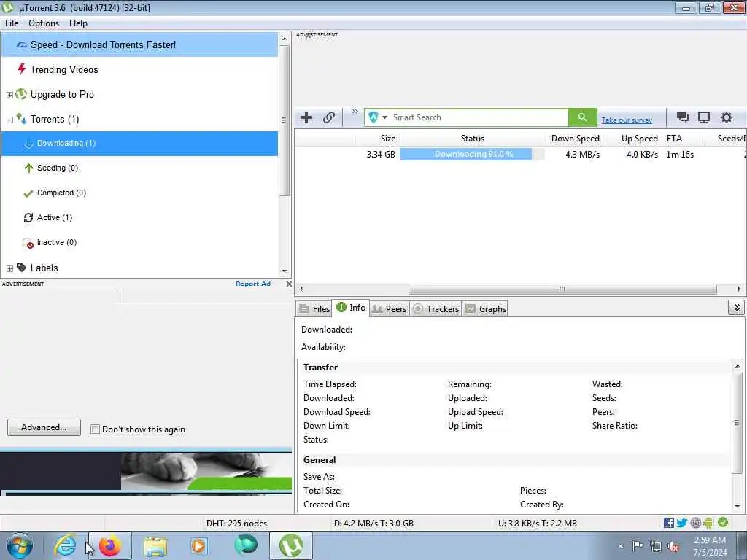This screenshot has width=747, height=560.
Task: Check the Don't show this again box
Action: coord(96,429)
